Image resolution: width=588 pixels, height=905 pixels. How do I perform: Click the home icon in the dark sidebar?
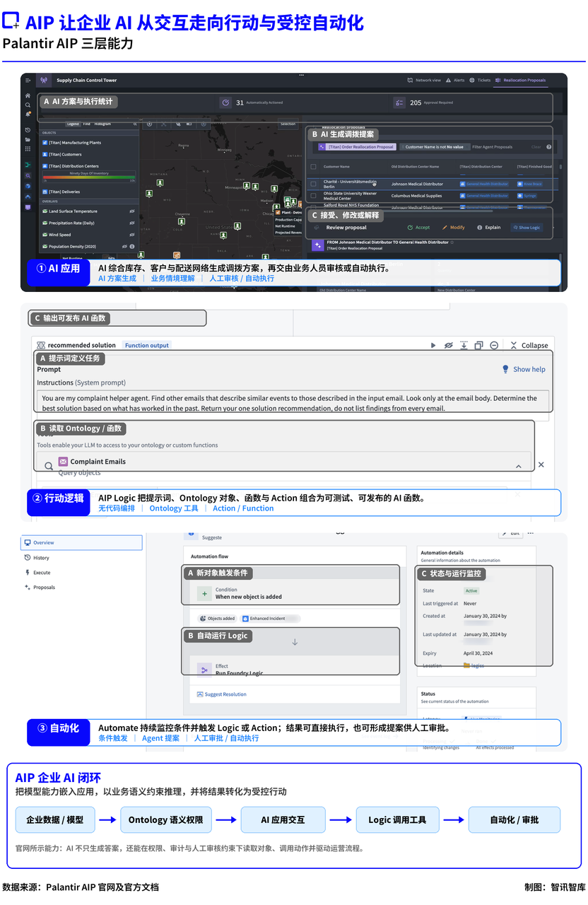point(28,95)
